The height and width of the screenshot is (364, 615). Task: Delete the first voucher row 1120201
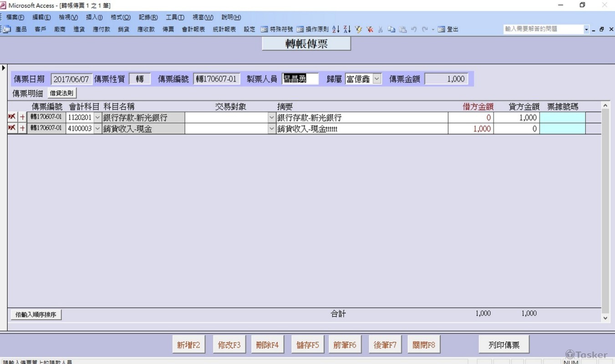[x=12, y=117]
